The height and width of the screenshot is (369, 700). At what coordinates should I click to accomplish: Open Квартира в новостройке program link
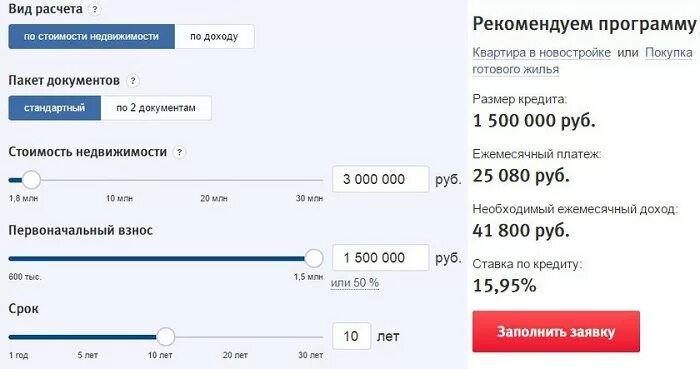542,53
